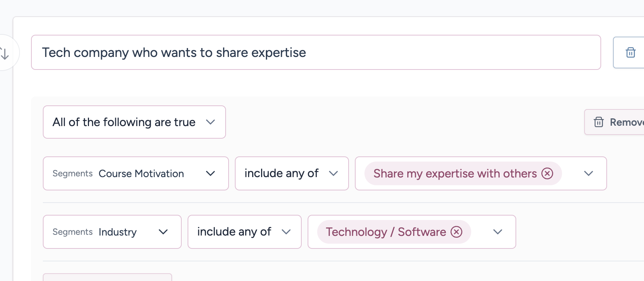Click the chevron in the Industry selector
Image resolution: width=644 pixels, height=281 pixels.
click(163, 232)
